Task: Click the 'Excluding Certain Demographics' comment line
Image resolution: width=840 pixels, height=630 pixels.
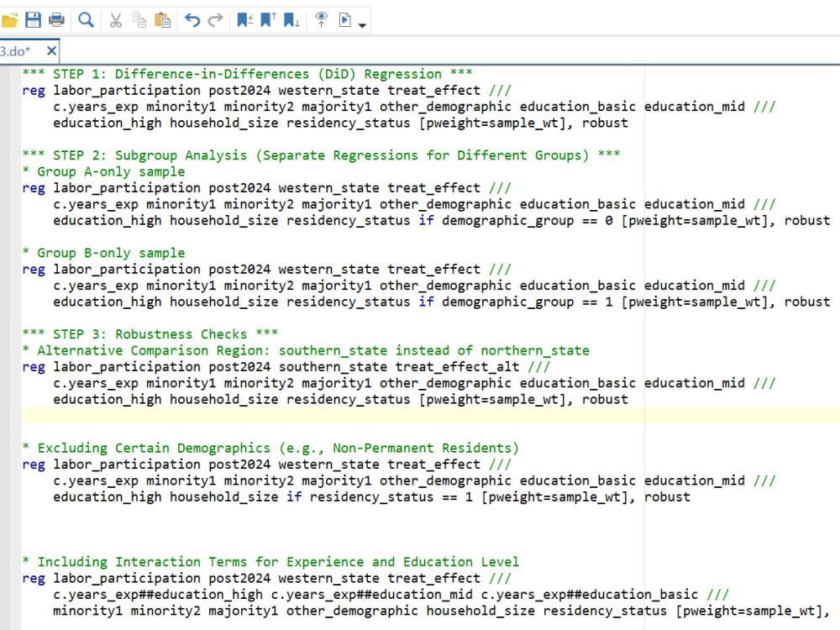Action: [270, 448]
